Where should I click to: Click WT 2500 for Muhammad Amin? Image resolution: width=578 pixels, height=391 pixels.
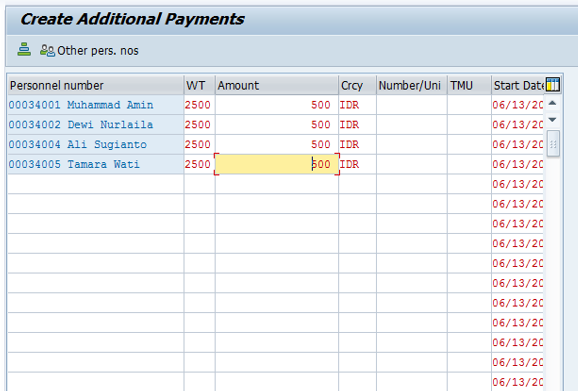(x=199, y=105)
